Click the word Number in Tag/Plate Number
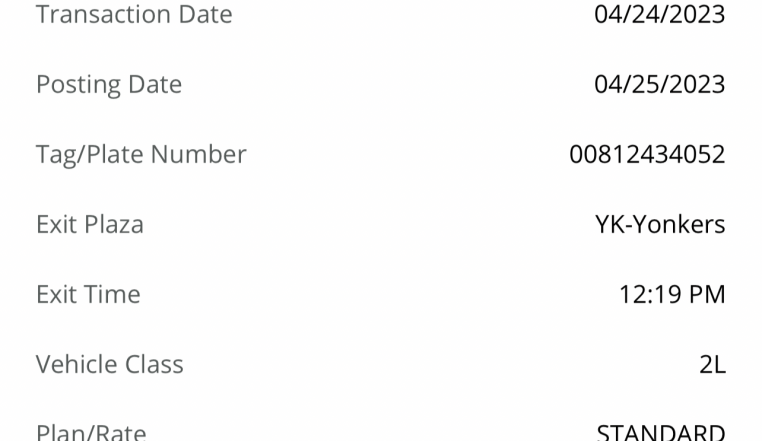This screenshot has height=441, width=762. pos(198,154)
